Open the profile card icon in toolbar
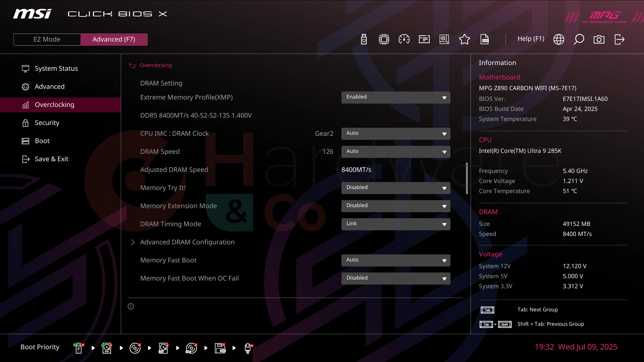The height and width of the screenshot is (362, 644). point(424,39)
